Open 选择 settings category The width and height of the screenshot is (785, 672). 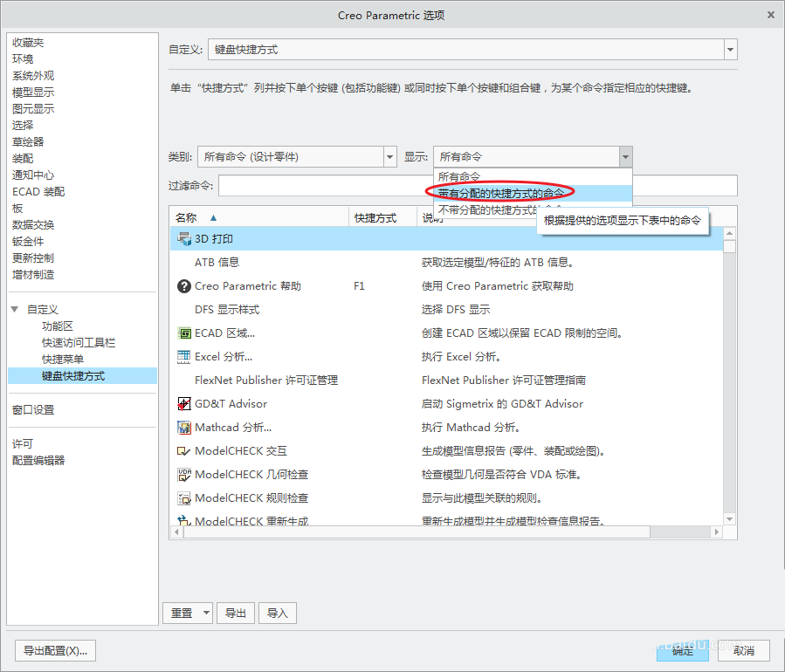coord(23,125)
